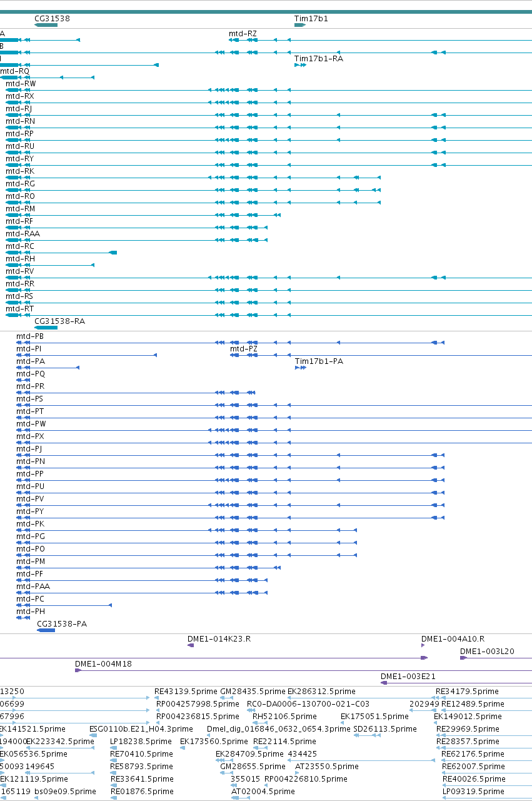
Task: Select the mtd-RO transcript label
Action: pos(20,196)
